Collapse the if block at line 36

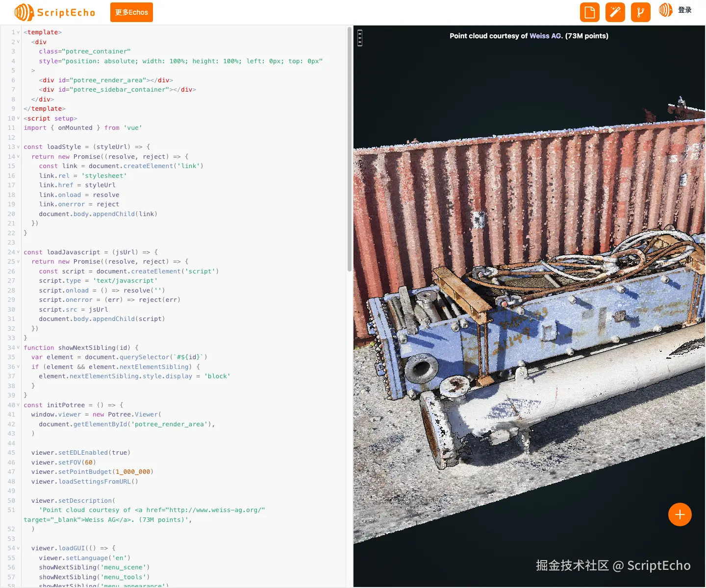[19, 367]
